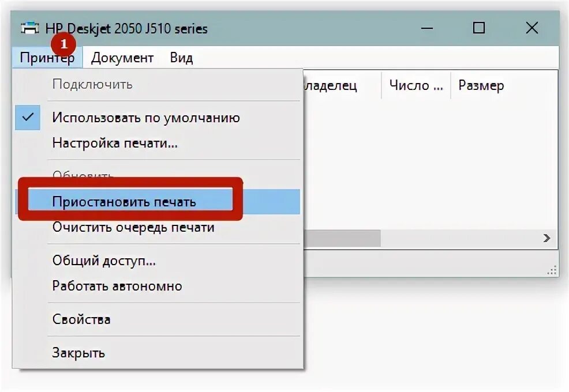Click the Владелец column header
Screen dimensions: 569x392
[x=342, y=85]
